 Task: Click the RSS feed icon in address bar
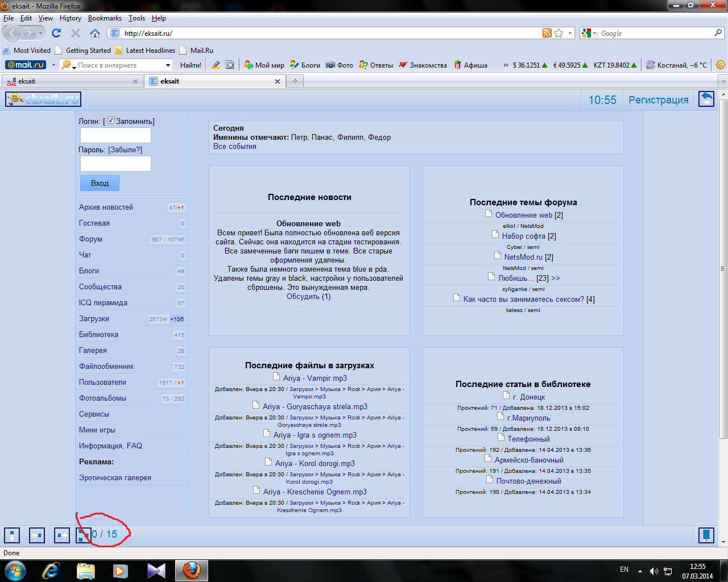coord(547,34)
